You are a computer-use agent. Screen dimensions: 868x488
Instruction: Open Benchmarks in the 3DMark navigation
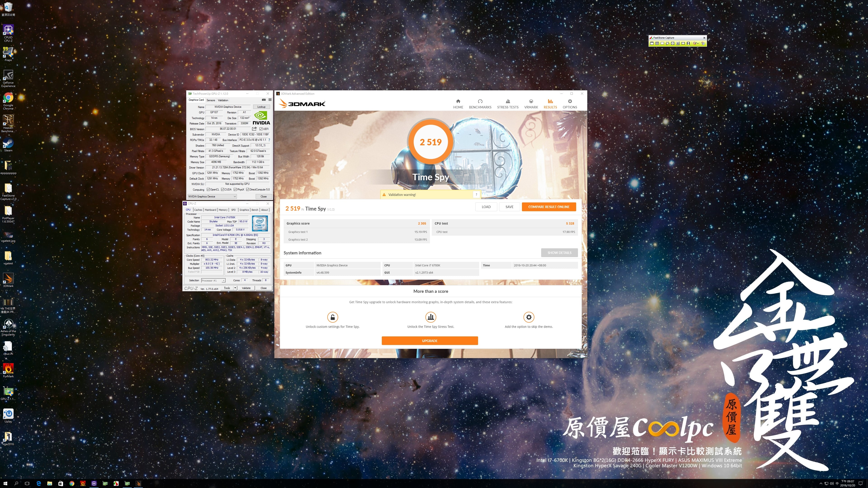coord(480,104)
